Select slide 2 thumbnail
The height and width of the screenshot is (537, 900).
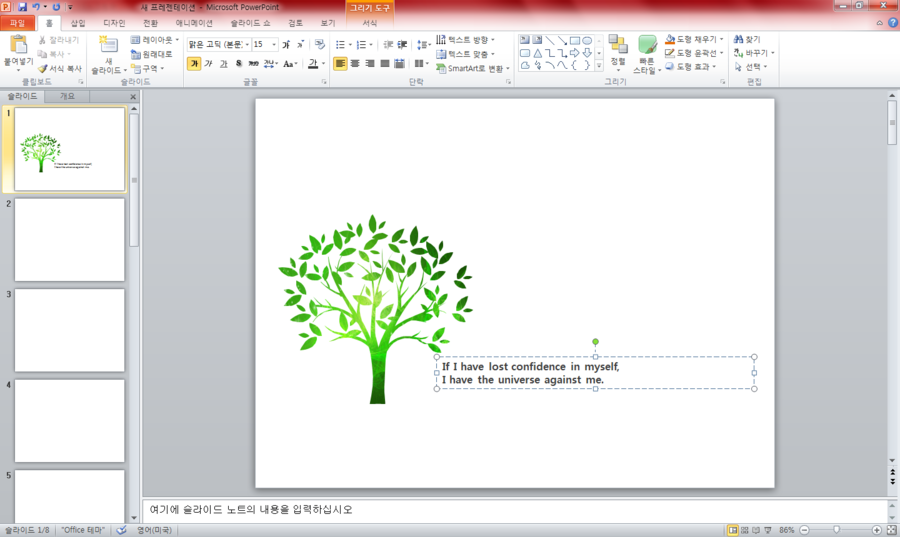click(x=69, y=240)
